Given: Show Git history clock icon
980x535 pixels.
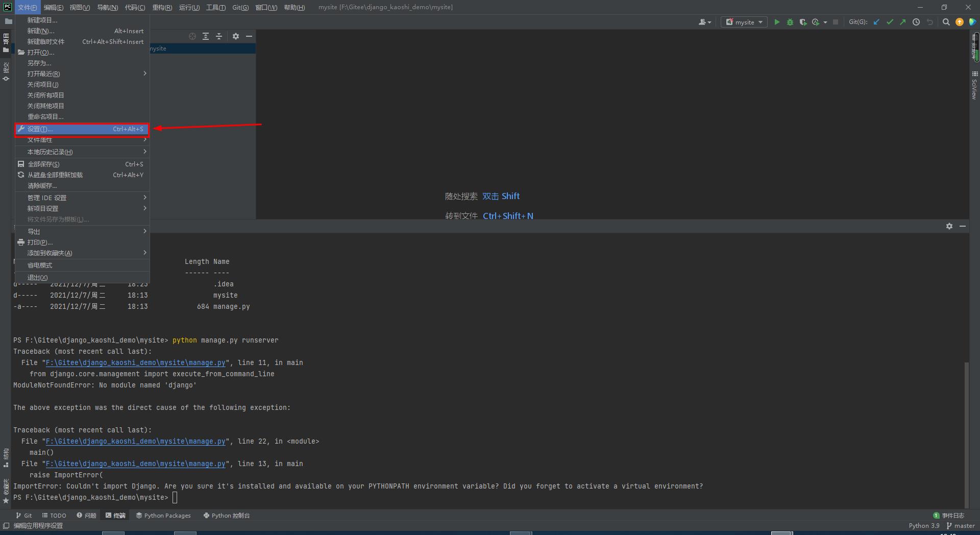Looking at the screenshot, I should 916,22.
